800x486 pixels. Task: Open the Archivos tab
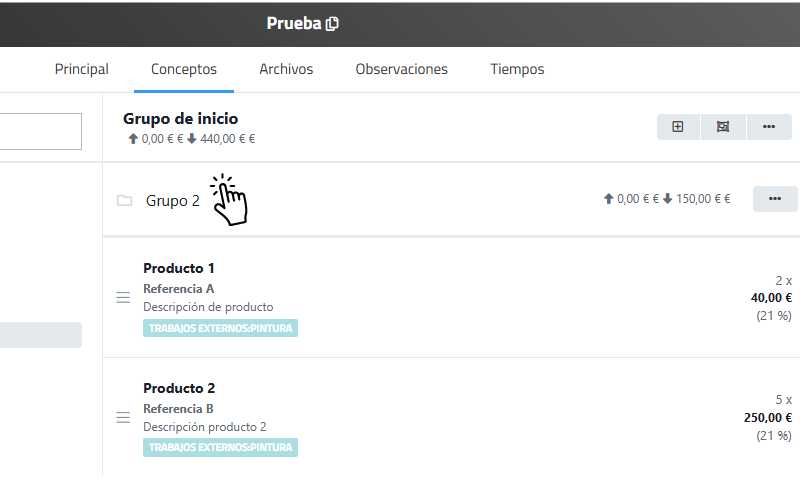coord(286,69)
